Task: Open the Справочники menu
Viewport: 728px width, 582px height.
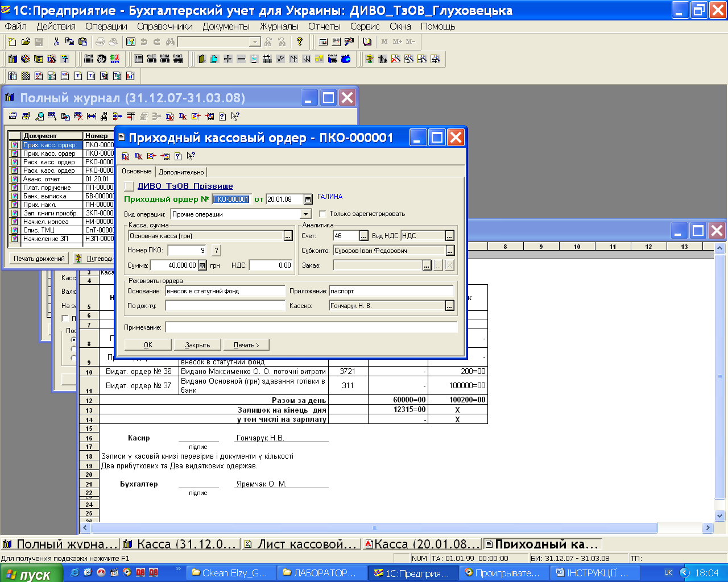Action: 165,26
